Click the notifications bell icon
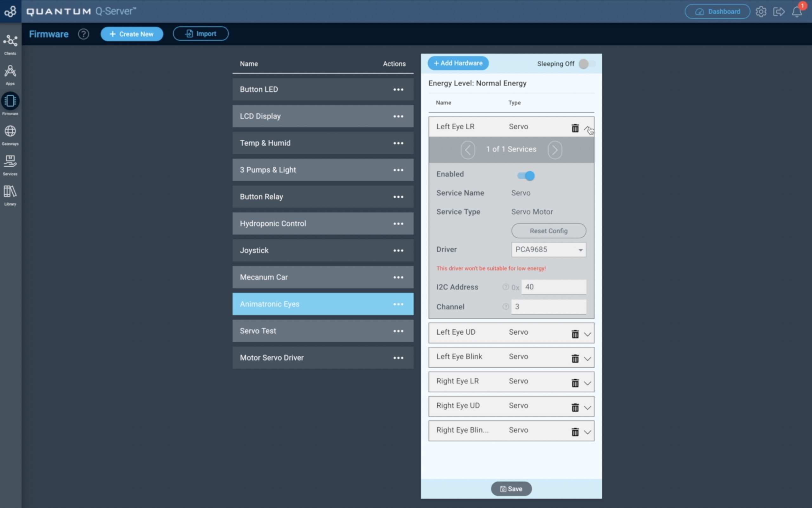Screen dimensions: 812x508 (x=796, y=12)
